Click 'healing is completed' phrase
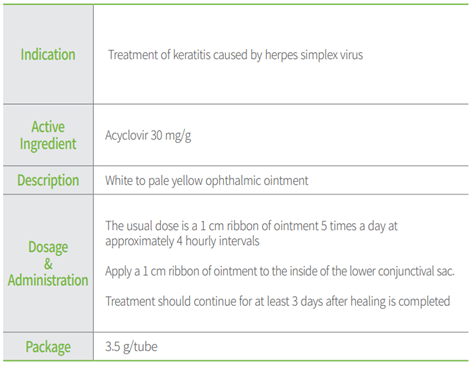Image resolution: width=474 pixels, height=366 pixels. 400,301
